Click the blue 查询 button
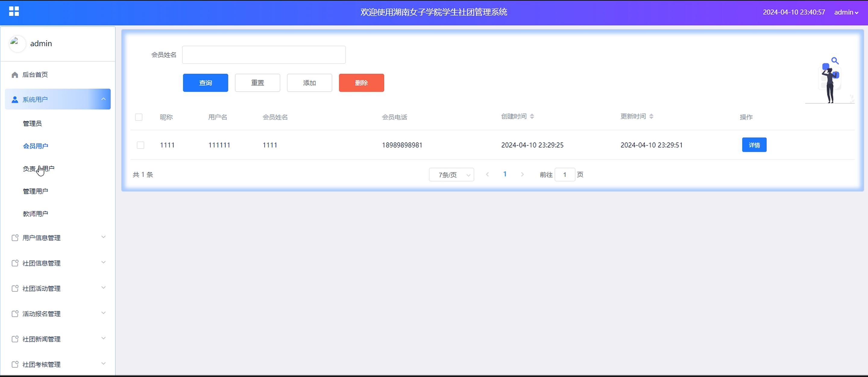Image resolution: width=868 pixels, height=377 pixels. (x=206, y=83)
